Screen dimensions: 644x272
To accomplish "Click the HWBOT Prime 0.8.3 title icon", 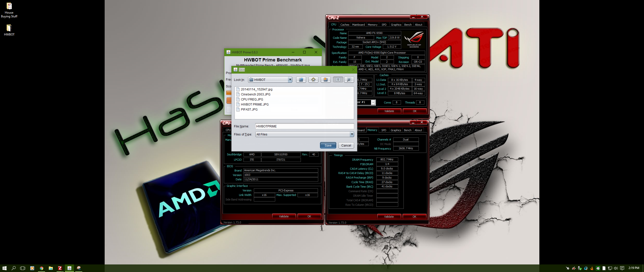I will point(228,52).
